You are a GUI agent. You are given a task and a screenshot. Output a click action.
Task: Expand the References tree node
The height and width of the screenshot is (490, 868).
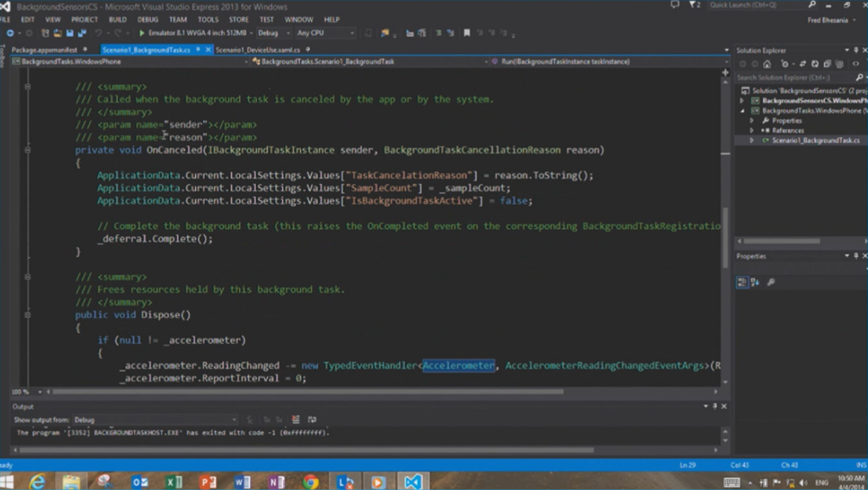click(x=752, y=131)
